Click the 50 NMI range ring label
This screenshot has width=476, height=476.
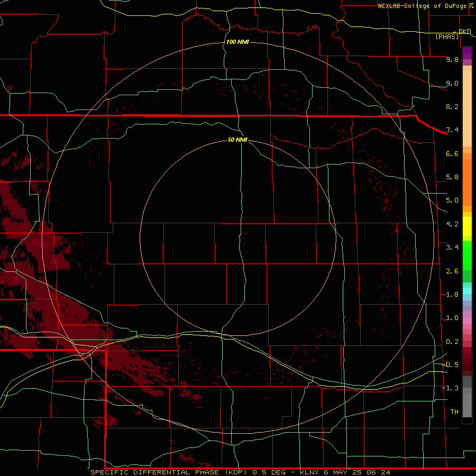[x=237, y=140]
